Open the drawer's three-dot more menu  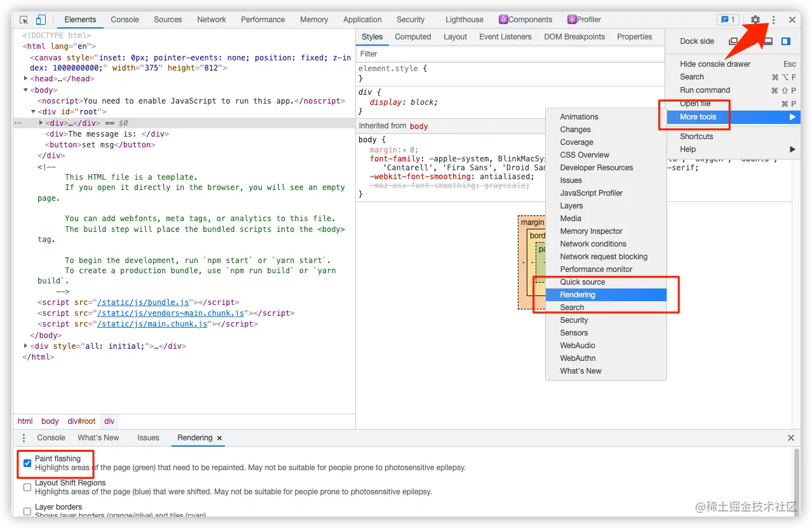(x=24, y=438)
